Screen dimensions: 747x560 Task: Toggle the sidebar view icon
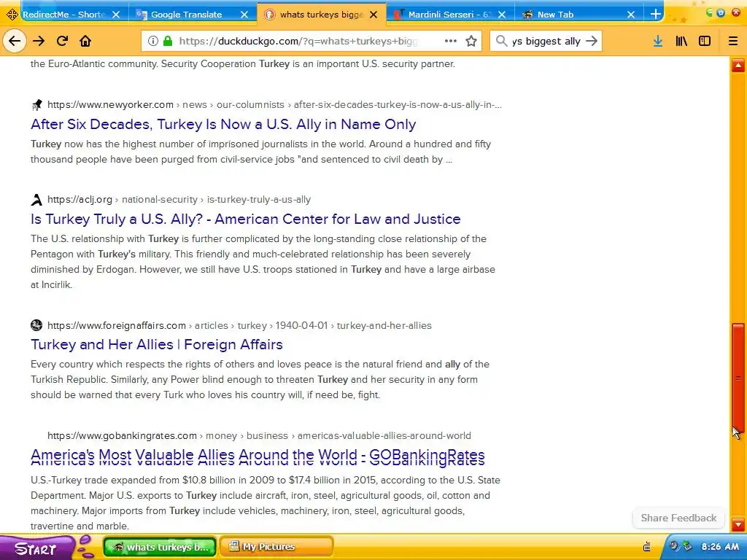point(705,41)
